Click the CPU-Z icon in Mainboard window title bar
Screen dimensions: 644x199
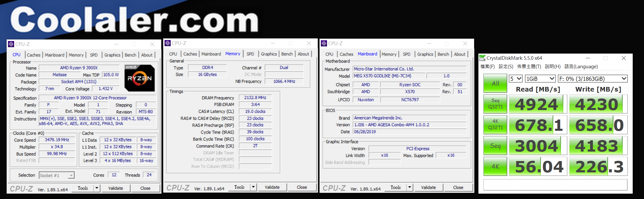point(324,43)
